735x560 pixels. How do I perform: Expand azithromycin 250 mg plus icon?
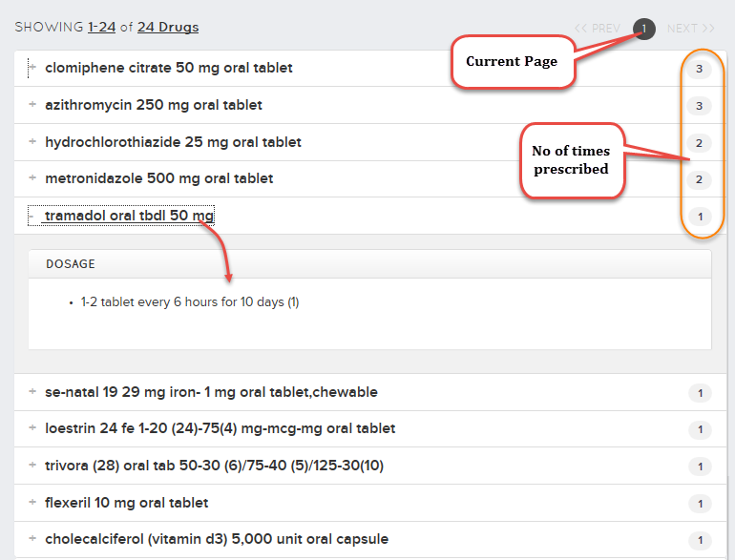click(x=32, y=104)
